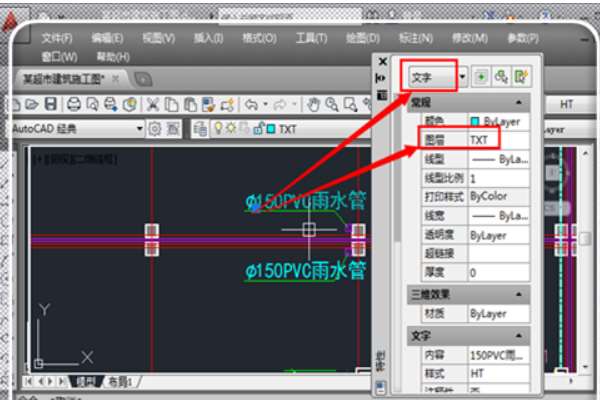Click the drawing area scrollbar up arrow
Screen dimensions: 600x400
tap(585, 153)
